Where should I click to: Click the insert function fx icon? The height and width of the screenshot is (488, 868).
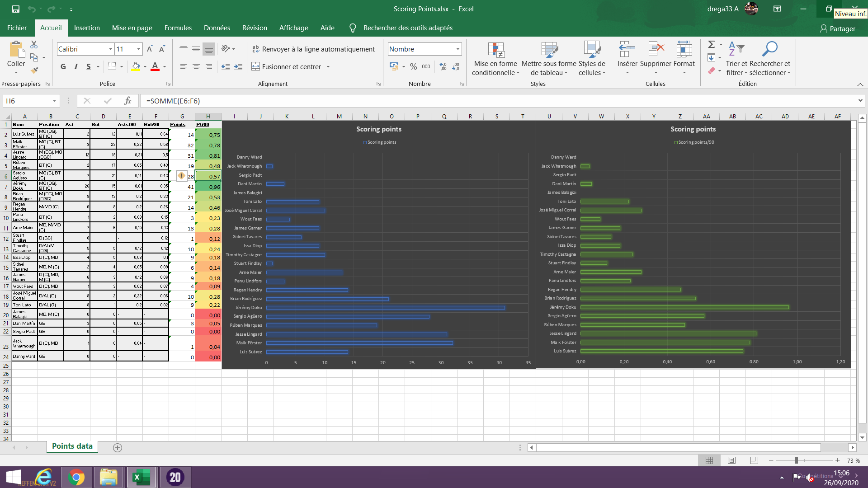[x=127, y=101]
